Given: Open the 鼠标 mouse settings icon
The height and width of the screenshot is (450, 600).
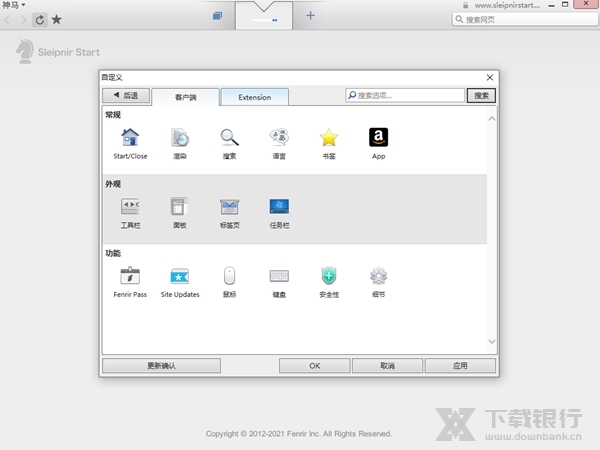Looking at the screenshot, I should pos(230,277).
